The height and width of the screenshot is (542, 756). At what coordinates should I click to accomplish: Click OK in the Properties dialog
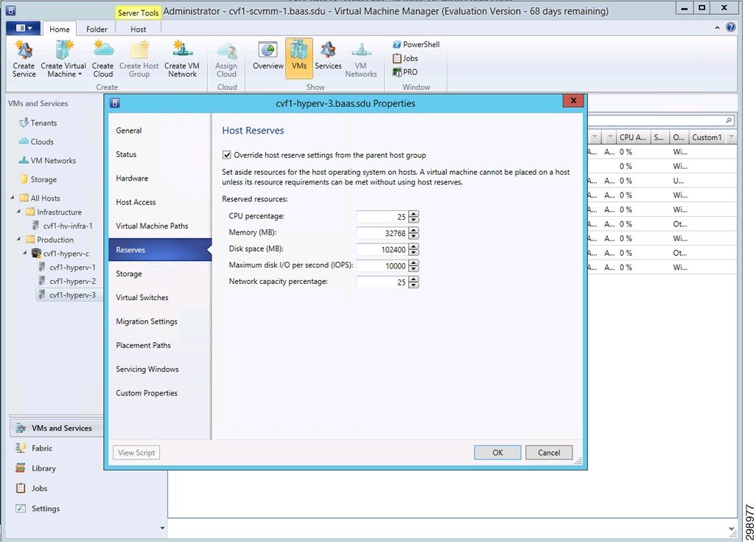click(497, 453)
